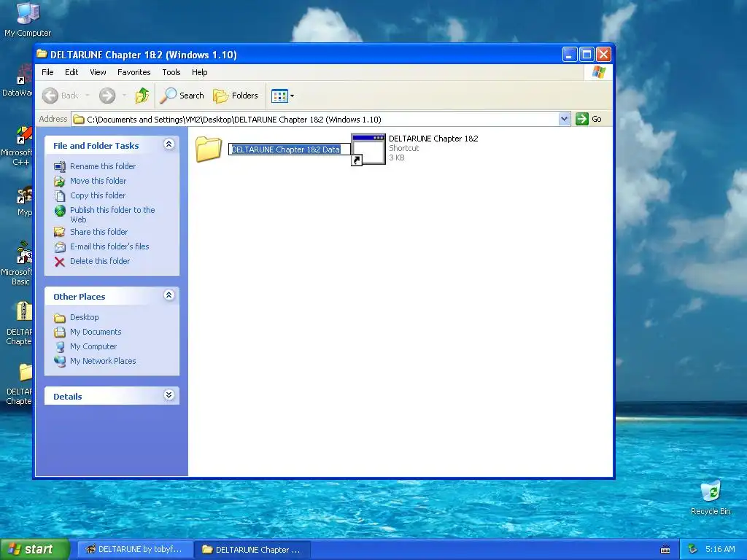Click E-mail this folder's files
Viewport: 747px width, 560px height.
(109, 246)
